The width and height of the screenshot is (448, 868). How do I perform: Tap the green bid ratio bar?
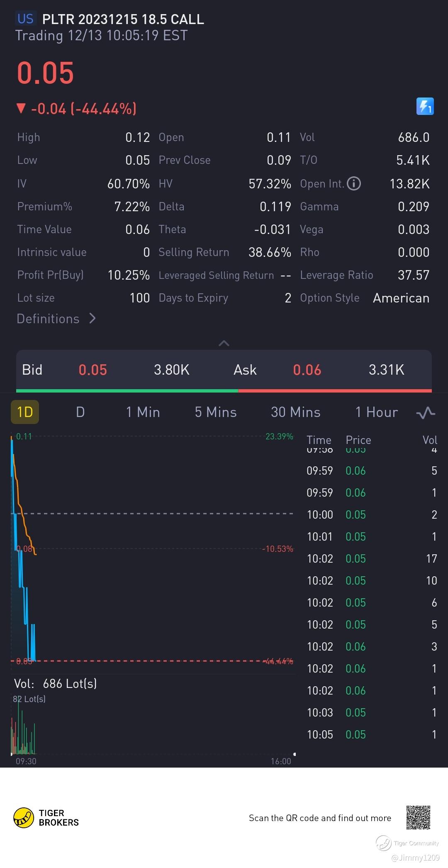(x=127, y=391)
